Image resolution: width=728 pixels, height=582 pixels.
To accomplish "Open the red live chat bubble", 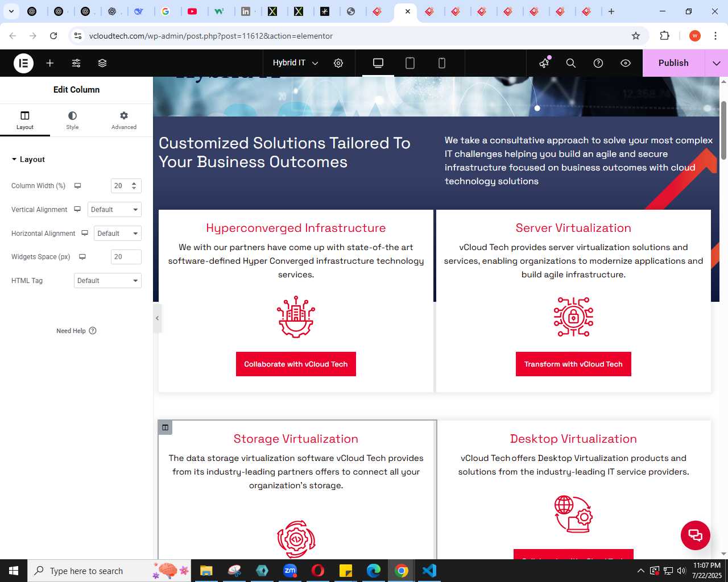I will [696, 535].
